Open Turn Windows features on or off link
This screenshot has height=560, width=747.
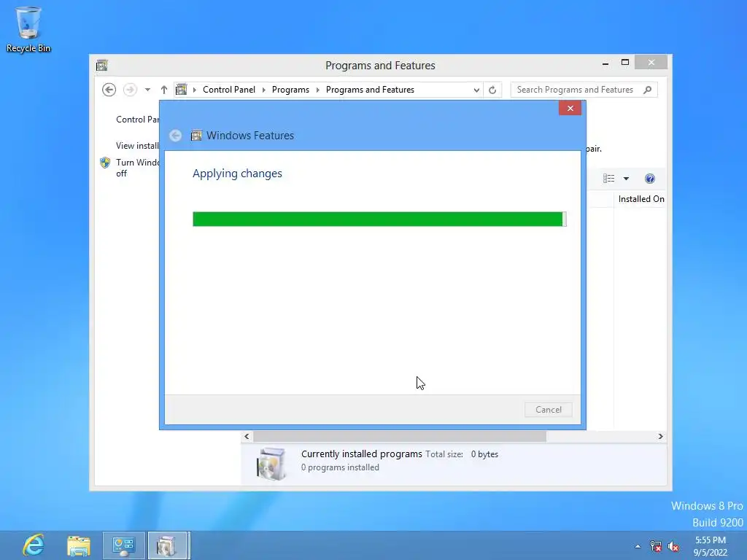pos(138,168)
